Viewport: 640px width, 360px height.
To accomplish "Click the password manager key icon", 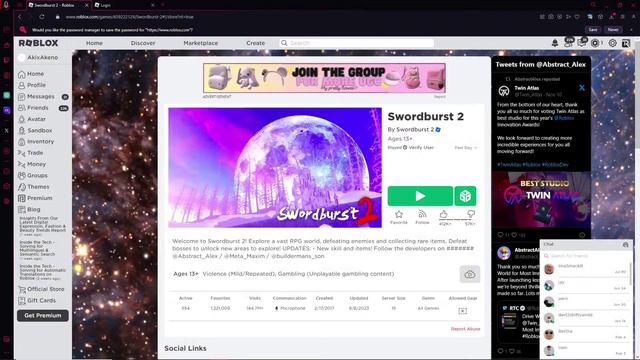I will click(23, 29).
